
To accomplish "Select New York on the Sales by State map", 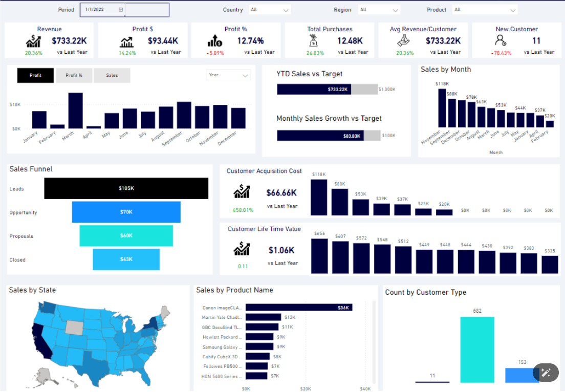I will coord(153,323).
